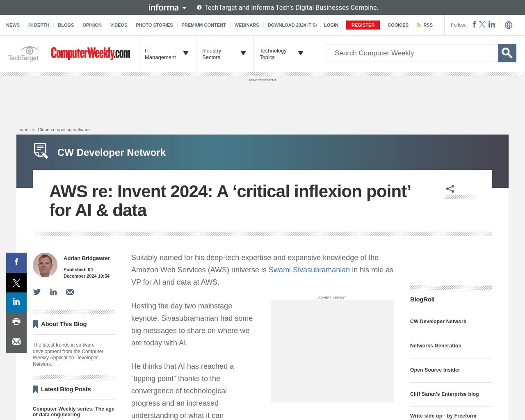
Task: Click the ComputerWeekly.com logo
Action: click(x=91, y=53)
